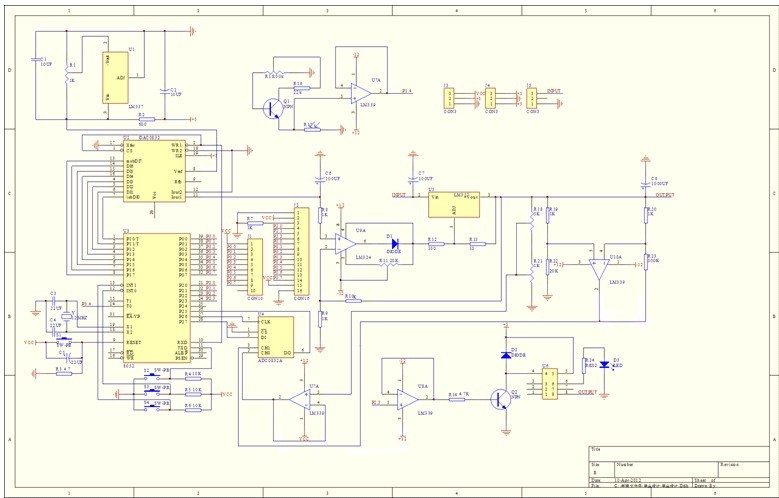Select resistor R22 20K
The image size is (779, 498).
pyautogui.click(x=547, y=267)
